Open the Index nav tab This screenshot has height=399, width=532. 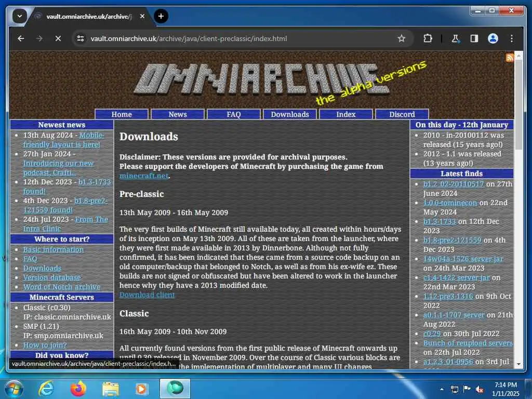345,114
